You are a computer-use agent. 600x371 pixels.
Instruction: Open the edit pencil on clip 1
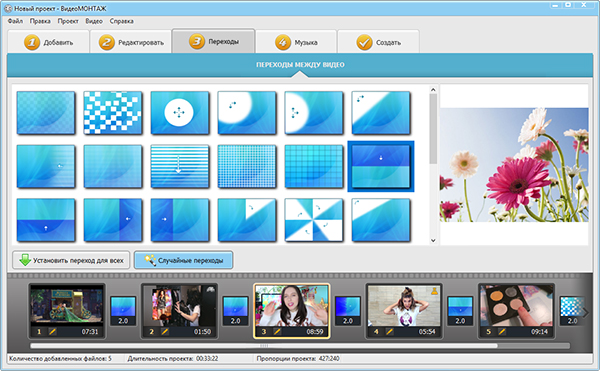[x=52, y=332]
